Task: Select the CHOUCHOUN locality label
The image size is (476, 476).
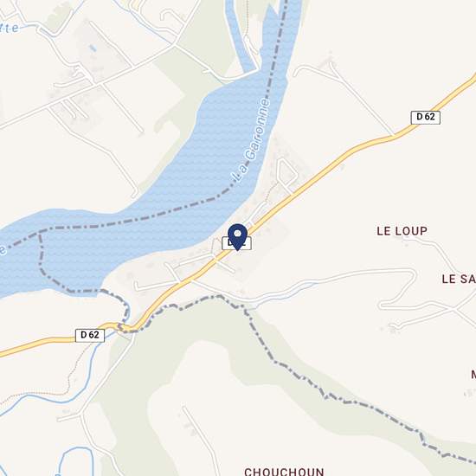Action: pos(284,472)
